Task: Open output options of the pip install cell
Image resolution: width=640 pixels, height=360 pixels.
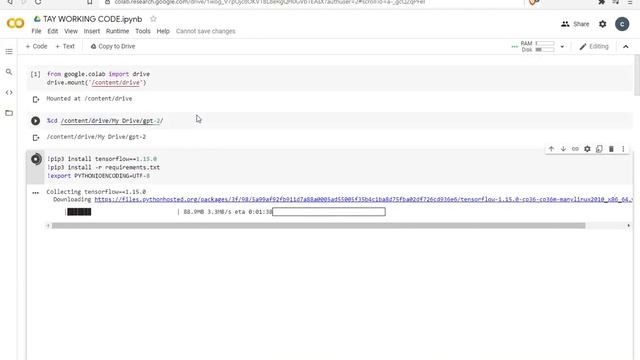Action: (x=36, y=193)
